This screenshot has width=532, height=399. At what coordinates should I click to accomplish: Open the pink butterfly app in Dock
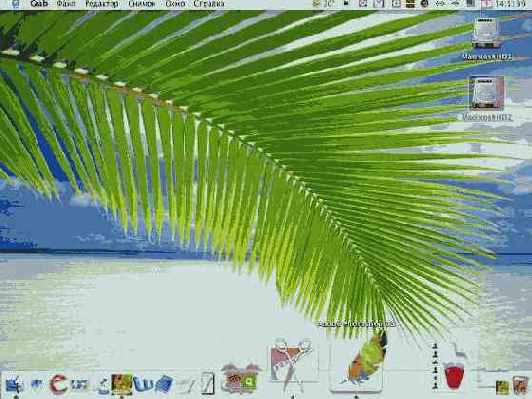coord(241,378)
